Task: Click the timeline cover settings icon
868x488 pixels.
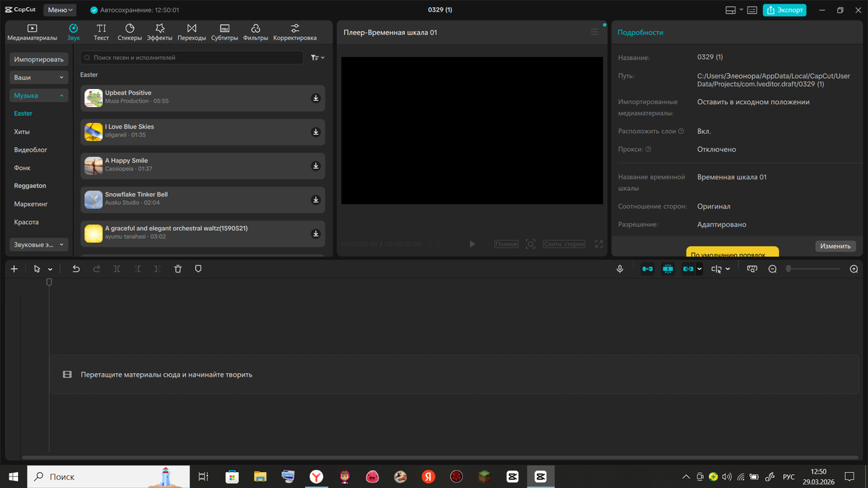Action: pyautogui.click(x=752, y=269)
